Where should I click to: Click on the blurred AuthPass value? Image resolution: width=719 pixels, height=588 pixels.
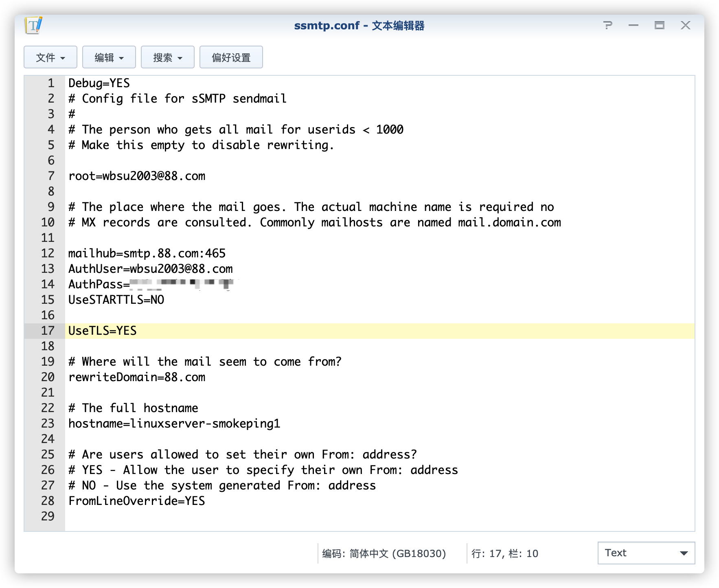[182, 284]
